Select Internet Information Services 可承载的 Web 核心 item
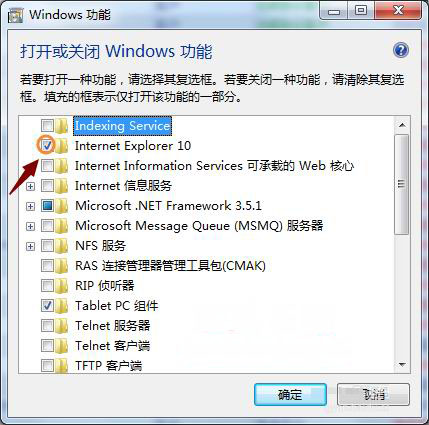429x425 pixels. click(x=214, y=166)
